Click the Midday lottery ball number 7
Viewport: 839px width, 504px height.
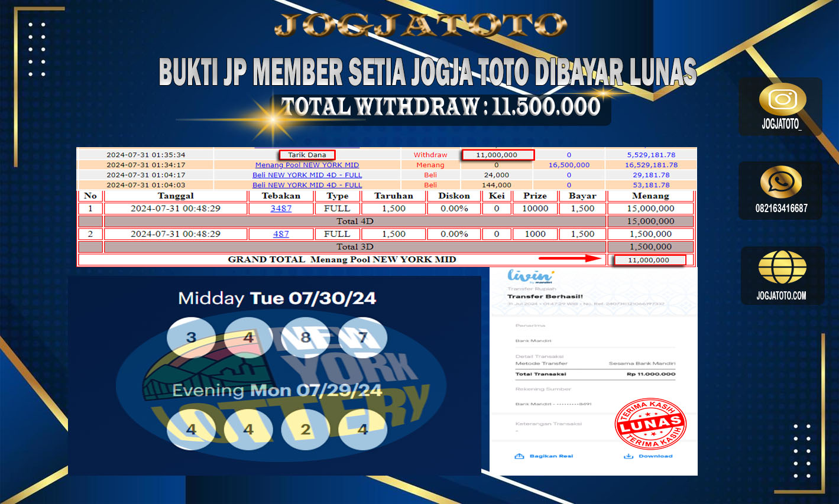[x=362, y=337]
